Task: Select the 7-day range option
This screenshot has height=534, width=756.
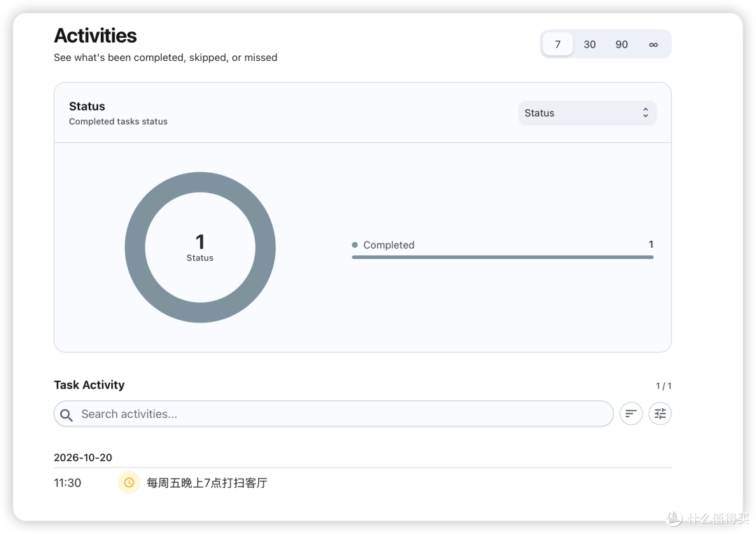Action: 557,44
